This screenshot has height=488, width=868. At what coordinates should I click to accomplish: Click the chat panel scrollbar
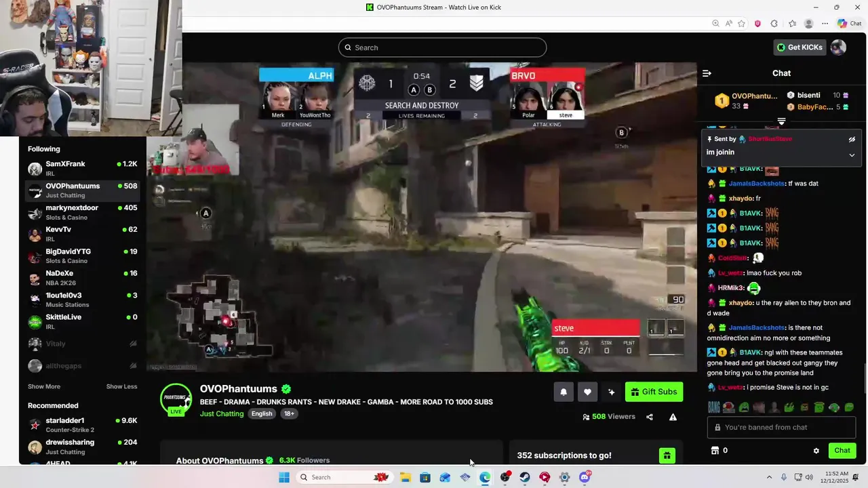(x=865, y=380)
